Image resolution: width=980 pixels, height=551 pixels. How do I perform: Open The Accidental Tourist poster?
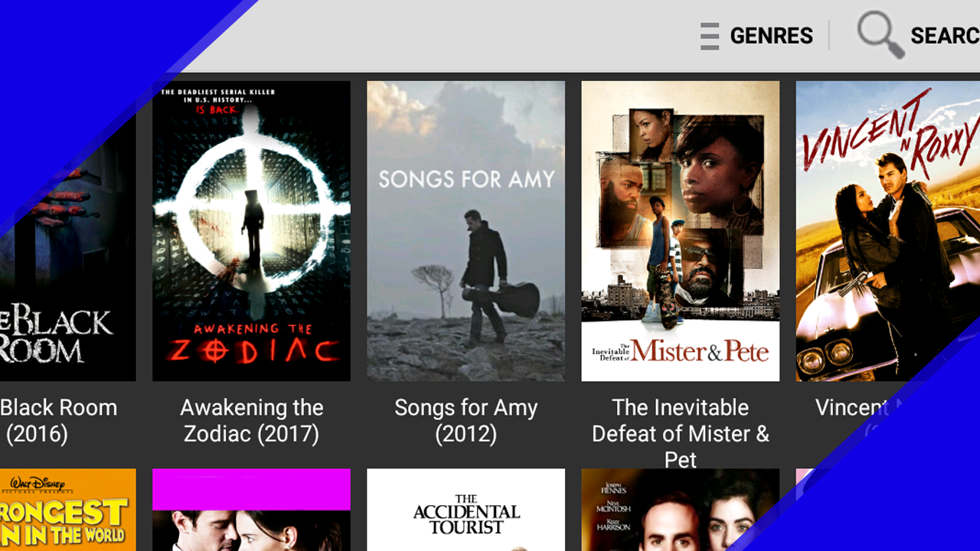(465, 510)
